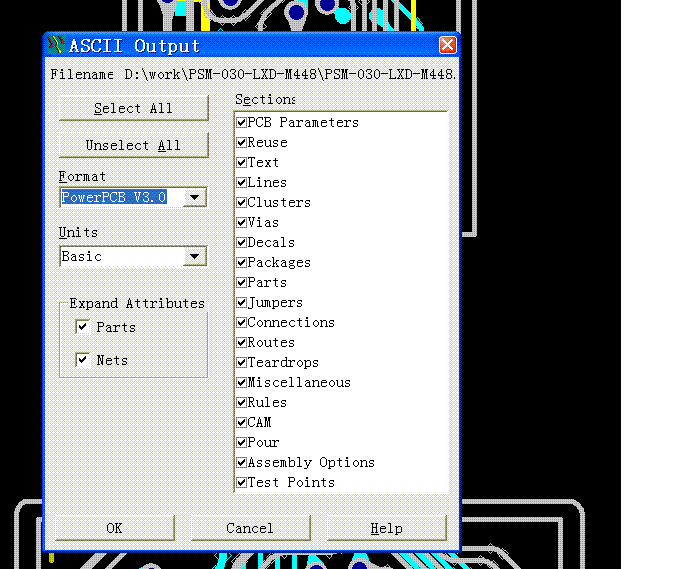700x569 pixels.
Task: Click the Cancel button
Action: click(x=250, y=528)
